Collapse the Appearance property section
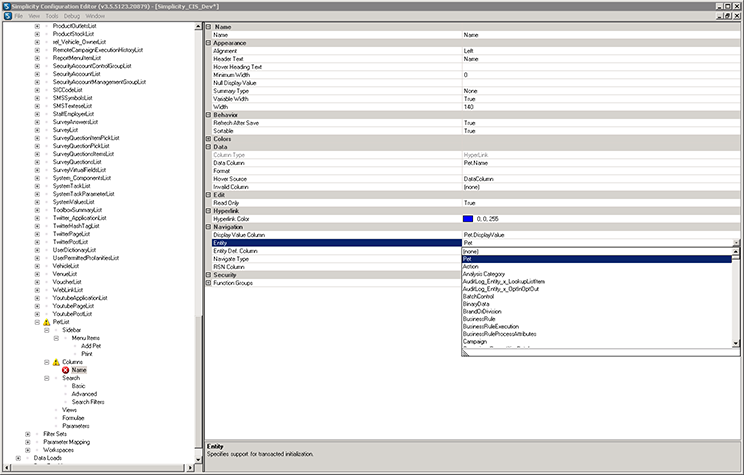The image size is (744, 475). (x=208, y=43)
